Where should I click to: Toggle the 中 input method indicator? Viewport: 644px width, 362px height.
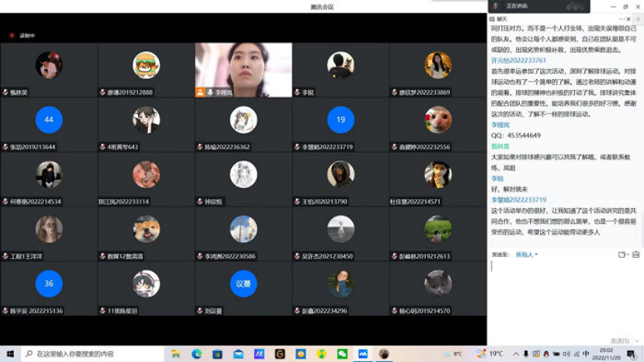[x=586, y=354]
